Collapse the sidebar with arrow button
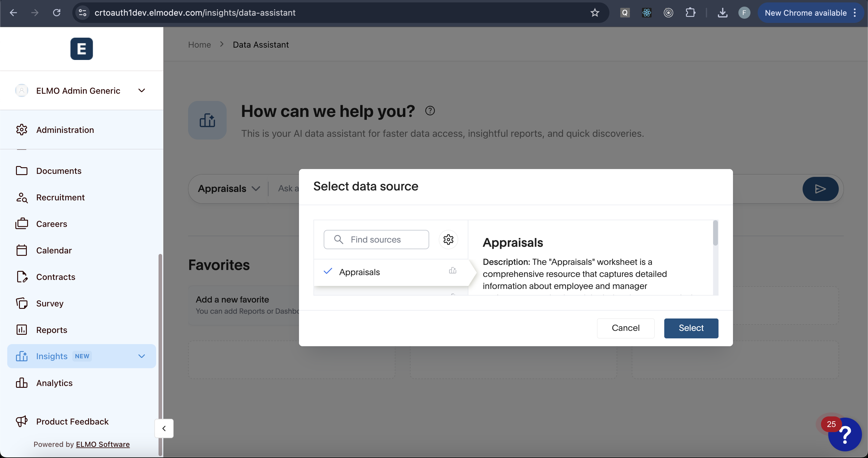The width and height of the screenshot is (868, 458). (x=164, y=428)
